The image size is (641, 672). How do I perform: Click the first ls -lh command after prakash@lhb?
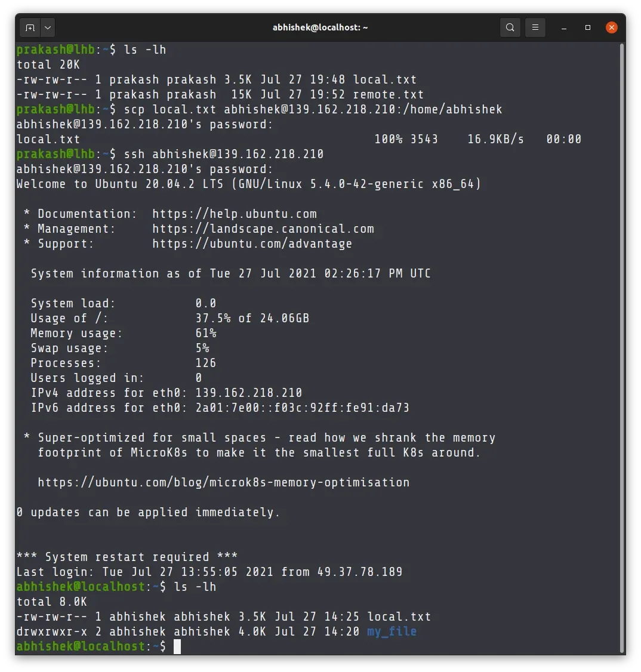(x=145, y=50)
